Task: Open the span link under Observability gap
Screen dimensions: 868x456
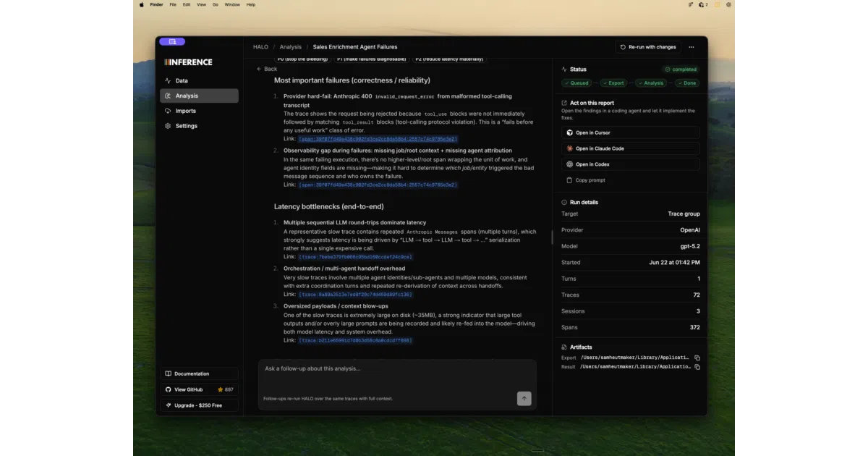Action: click(x=378, y=185)
